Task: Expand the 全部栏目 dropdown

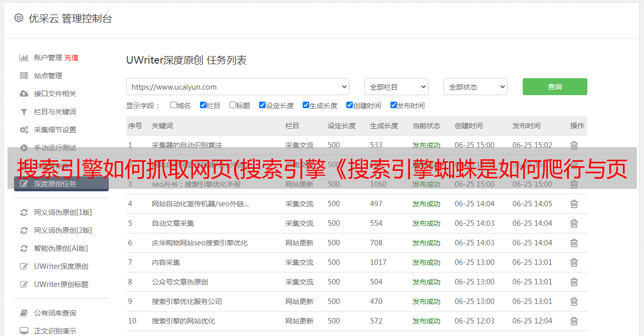Action: tap(396, 87)
